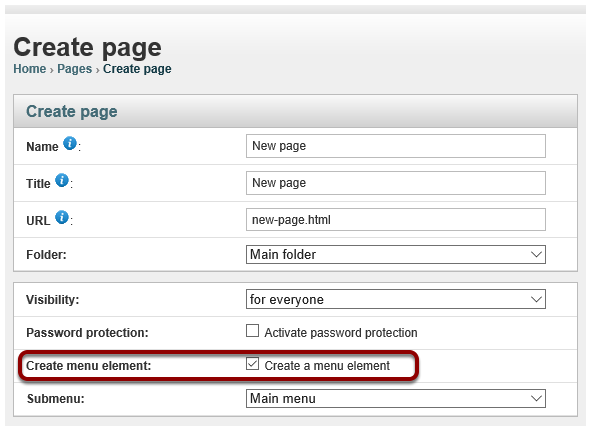Image resolution: width=591 pixels, height=431 pixels.
Task: Click into the URL field with new-page.html
Action: [x=396, y=219]
